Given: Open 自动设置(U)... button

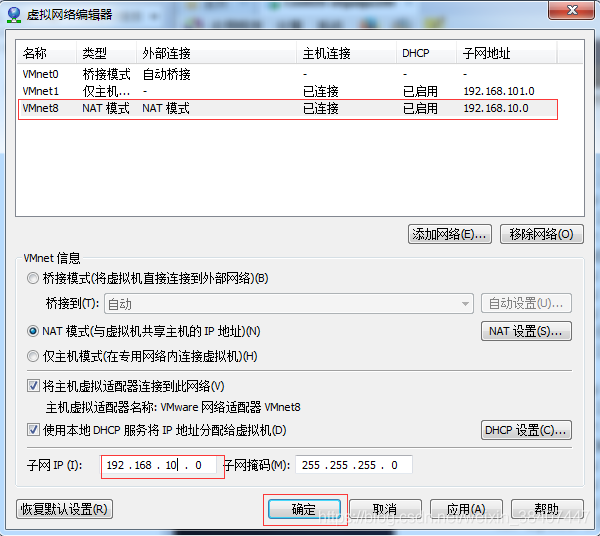Looking at the screenshot, I should [526, 303].
